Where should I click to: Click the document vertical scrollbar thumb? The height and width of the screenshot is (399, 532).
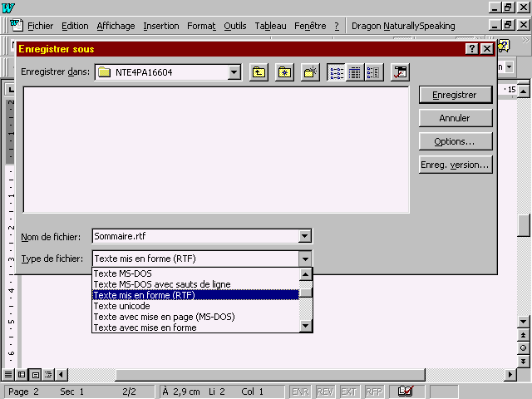(x=524, y=225)
